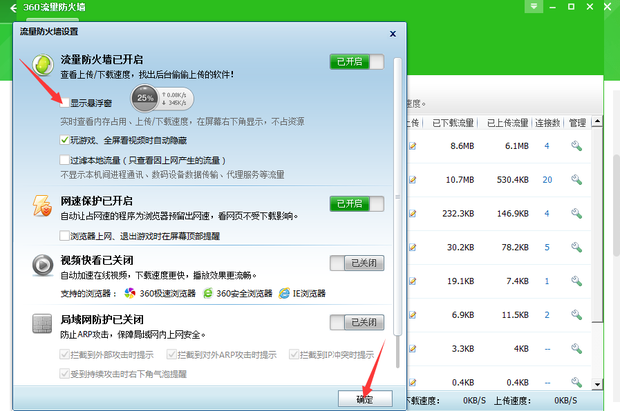Open connection count 2 link
620x411 pixels.
[x=547, y=315]
